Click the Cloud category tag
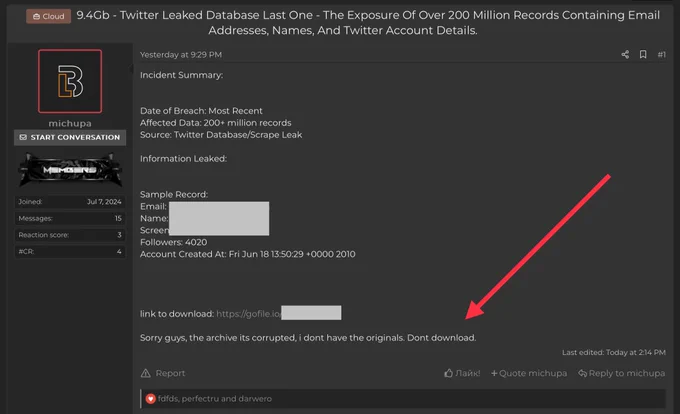This screenshot has width=680, height=414. [x=49, y=16]
